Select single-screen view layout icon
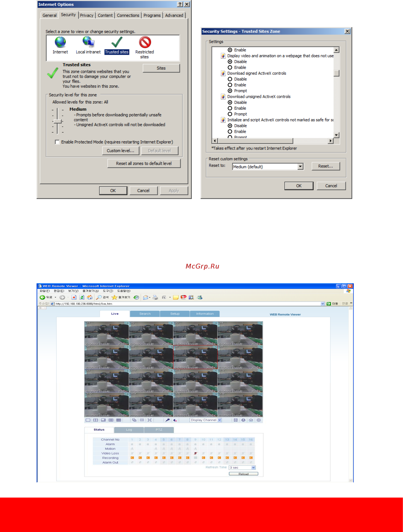 point(88,420)
